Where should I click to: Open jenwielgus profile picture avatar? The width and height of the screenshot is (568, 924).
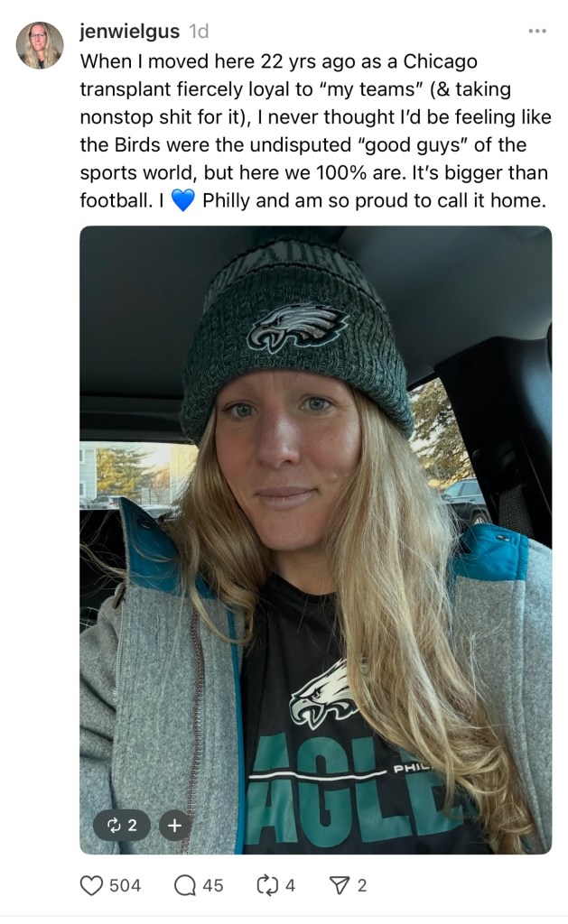pyautogui.click(x=40, y=45)
